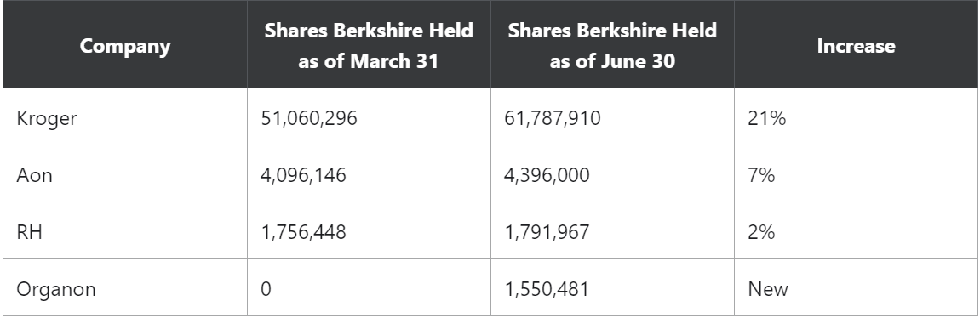The width and height of the screenshot is (980, 318).
Task: Select the June 30 shares column header
Action: 612,45
